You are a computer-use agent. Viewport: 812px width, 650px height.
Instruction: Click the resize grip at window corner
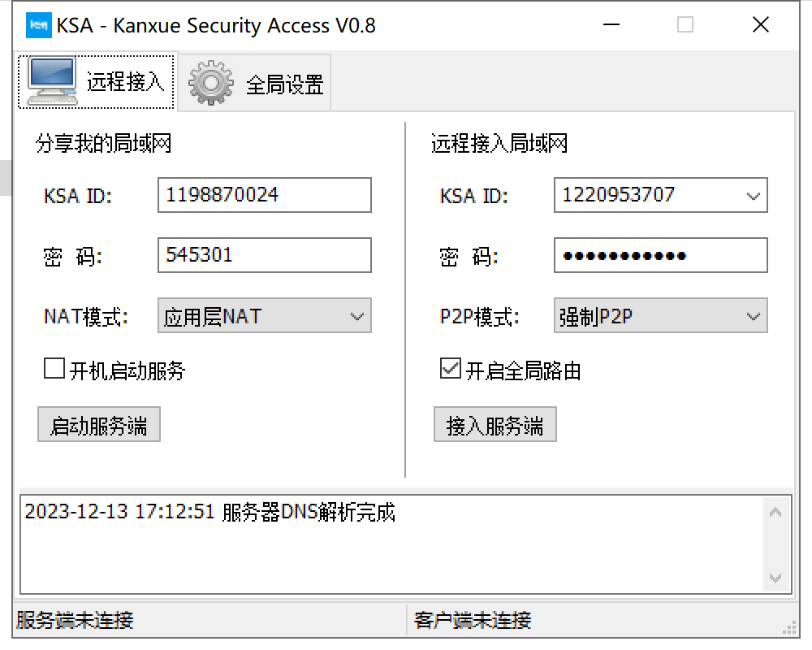[789, 625]
